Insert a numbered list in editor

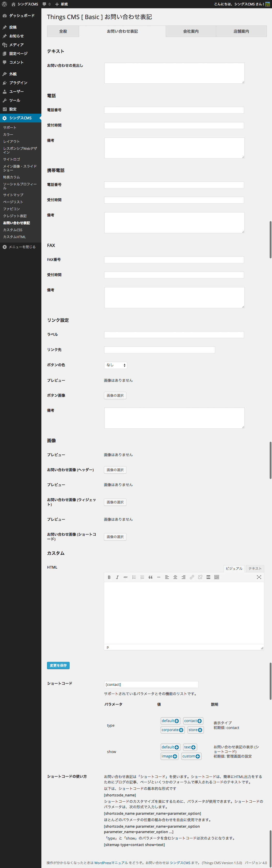pyautogui.click(x=142, y=577)
